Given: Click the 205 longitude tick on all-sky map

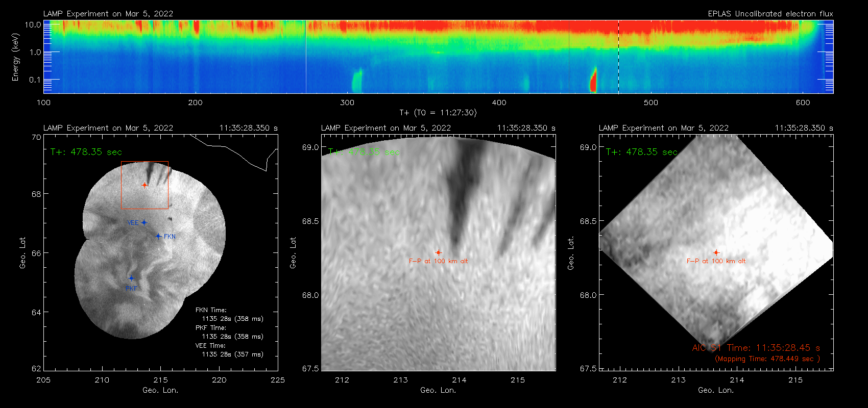Looking at the screenshot, I should click(x=43, y=380).
